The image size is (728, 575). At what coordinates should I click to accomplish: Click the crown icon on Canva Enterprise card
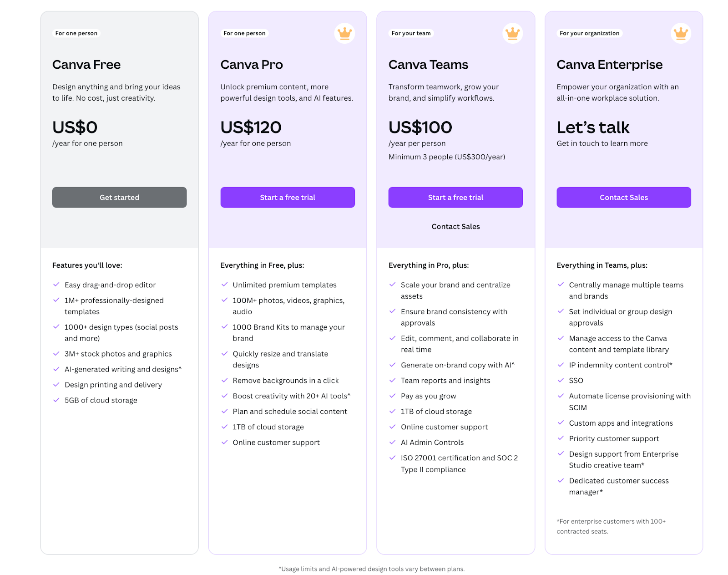click(x=680, y=33)
